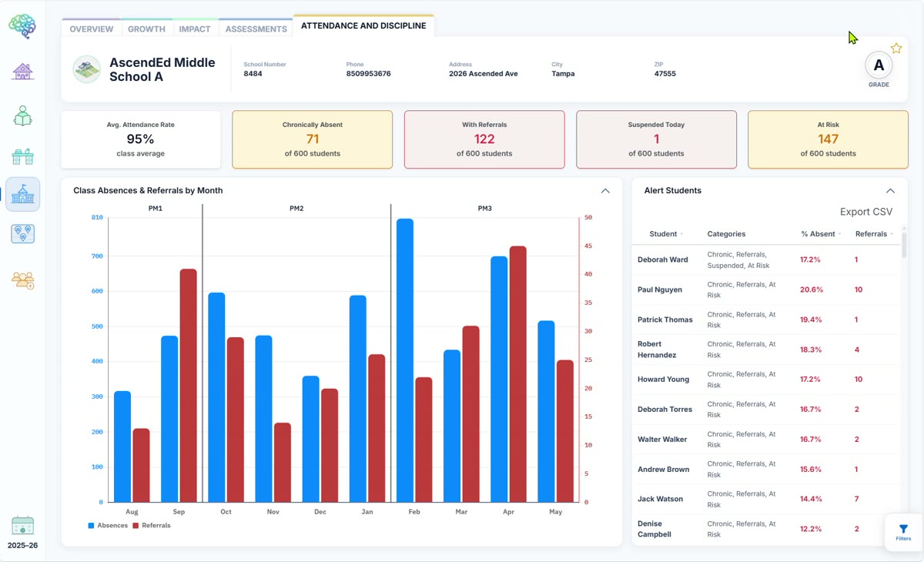Open the classroom desks sidebar icon
Viewport: 924px width, 562px height.
tap(22, 156)
